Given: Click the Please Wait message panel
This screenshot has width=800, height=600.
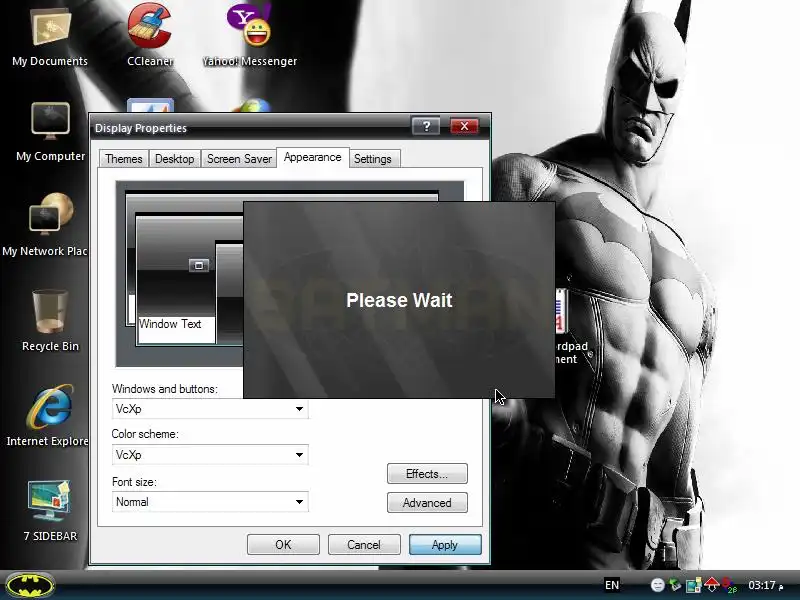Looking at the screenshot, I should point(399,300).
